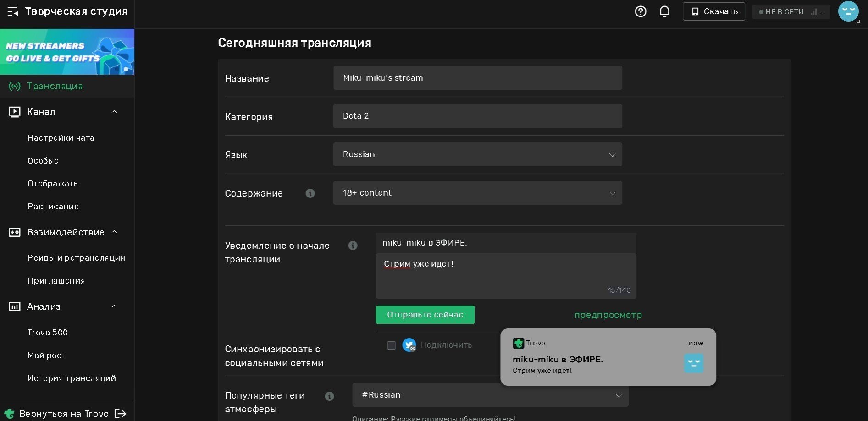The width and height of the screenshot is (868, 421).
Task: Click info icon beside Уведомление о начале трансляции
Action: (353, 246)
